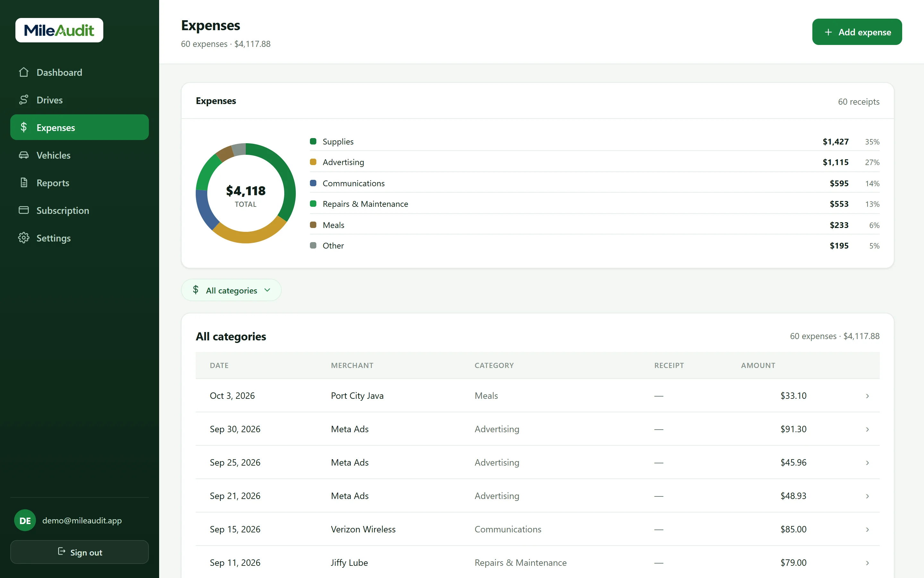The height and width of the screenshot is (578, 924).
Task: Click the MERCHANT column header
Action: point(352,365)
